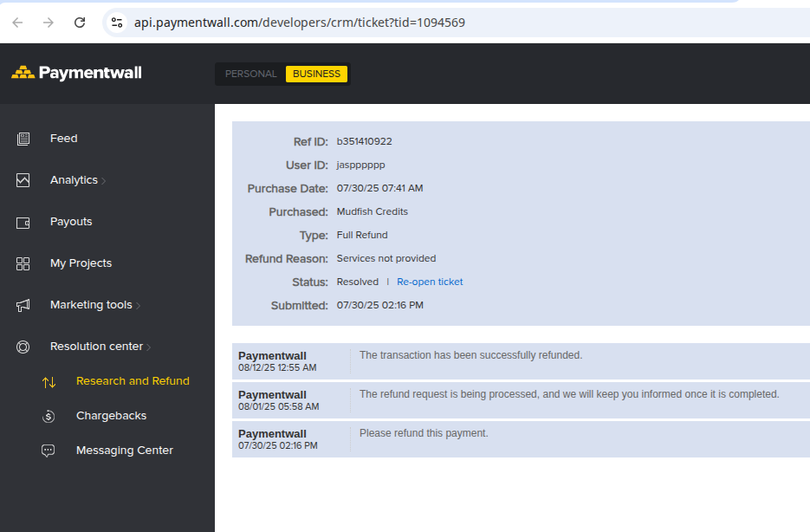Click the Ref ID field label
The width and height of the screenshot is (810, 532).
point(310,141)
